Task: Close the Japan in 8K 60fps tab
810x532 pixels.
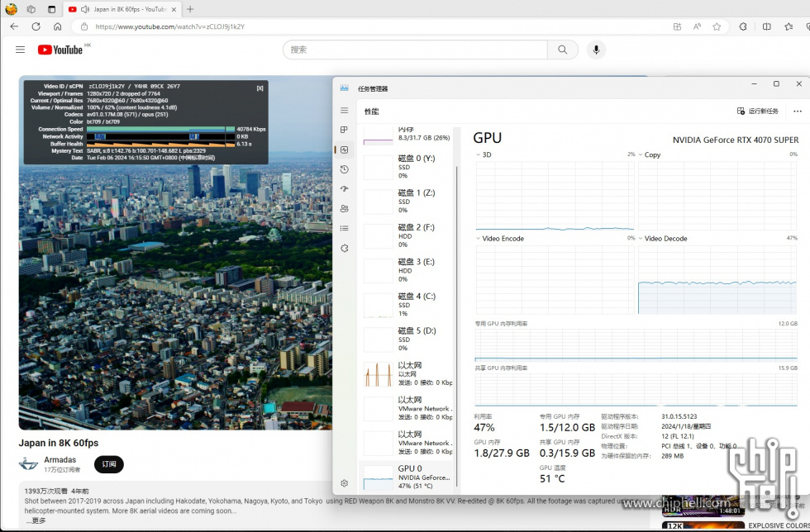Action: 174,9
